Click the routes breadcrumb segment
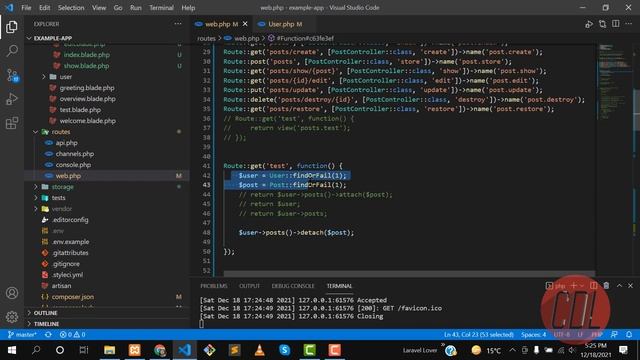Screen dimensions: 640x360 pyautogui.click(x=206, y=38)
